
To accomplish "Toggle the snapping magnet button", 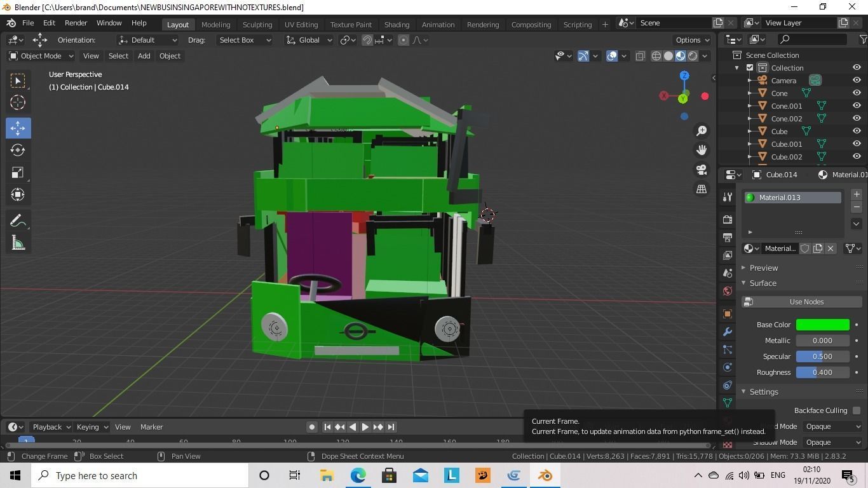I will (x=367, y=40).
